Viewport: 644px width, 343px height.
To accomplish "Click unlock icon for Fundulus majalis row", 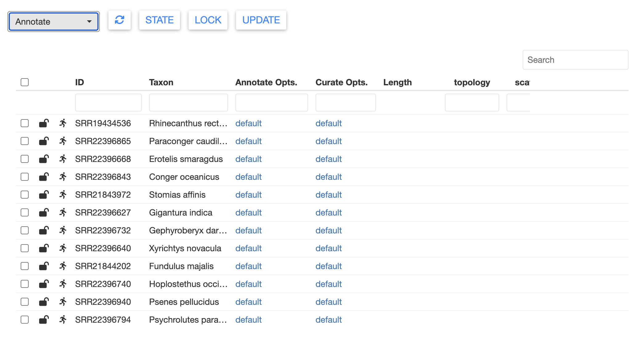I will (x=44, y=266).
